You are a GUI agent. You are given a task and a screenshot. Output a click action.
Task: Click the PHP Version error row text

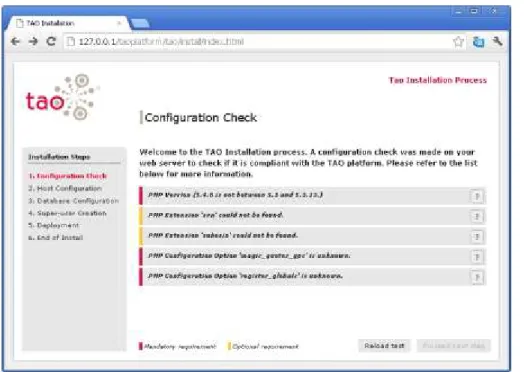236,195
